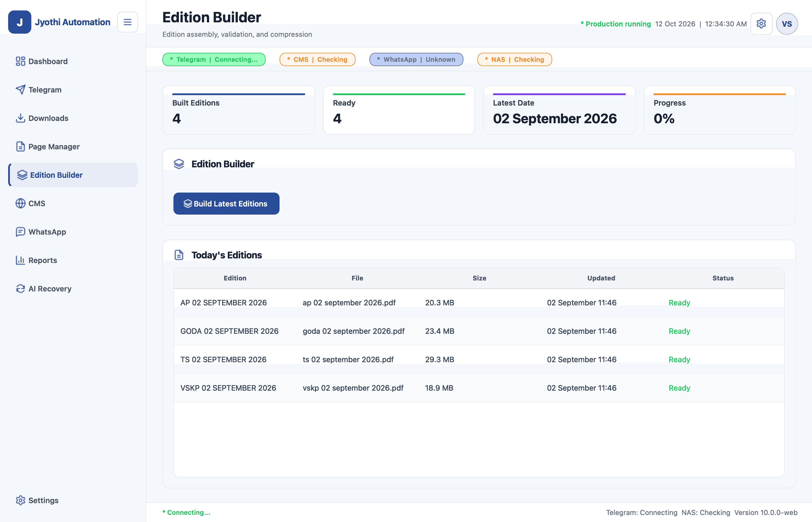Click the WhatsApp chat bubble icon
The image size is (812, 522).
(x=20, y=232)
